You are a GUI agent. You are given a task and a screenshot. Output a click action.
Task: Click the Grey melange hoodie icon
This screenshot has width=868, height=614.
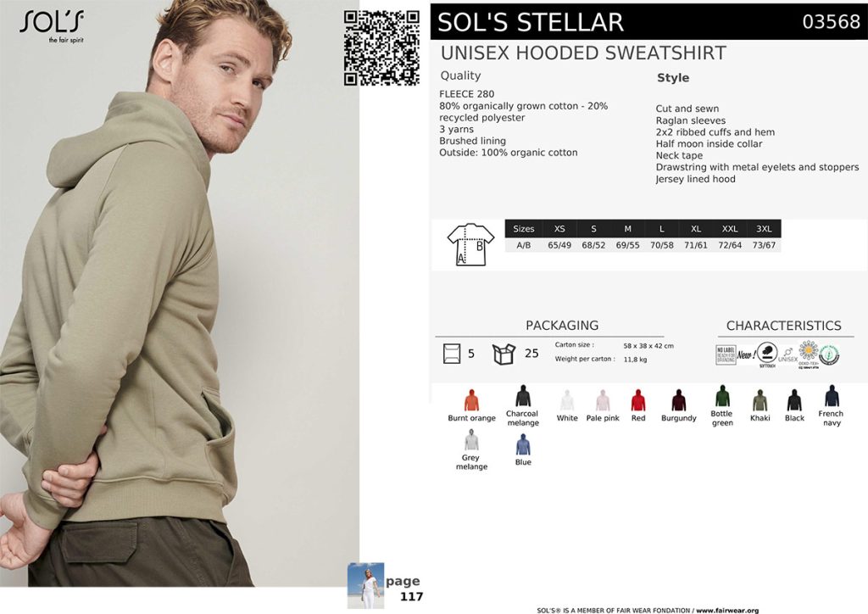(x=471, y=439)
